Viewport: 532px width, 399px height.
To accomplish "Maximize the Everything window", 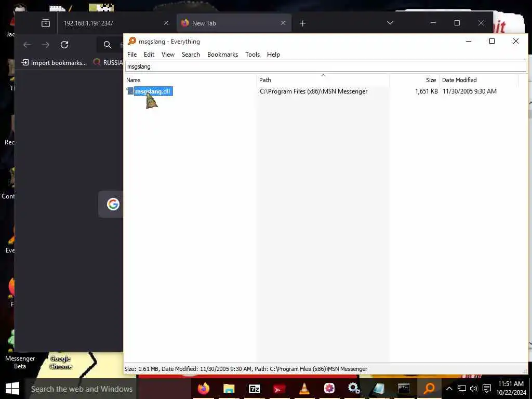I will tap(491, 41).
